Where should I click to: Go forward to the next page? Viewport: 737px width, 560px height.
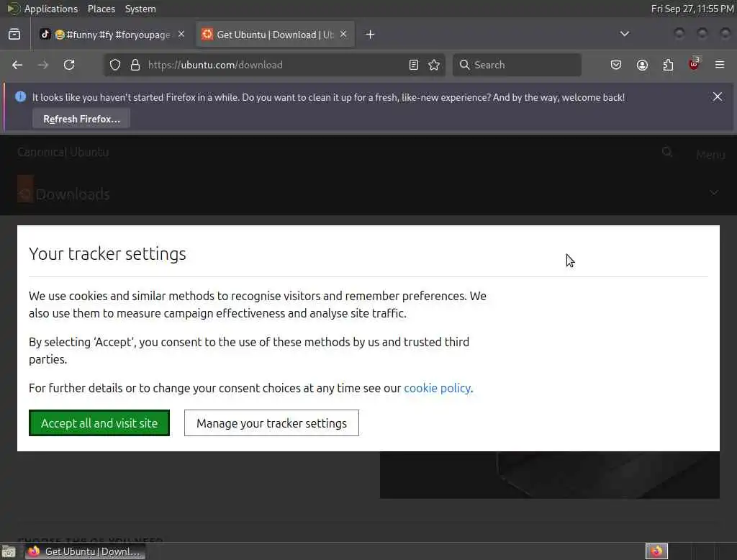(43, 65)
